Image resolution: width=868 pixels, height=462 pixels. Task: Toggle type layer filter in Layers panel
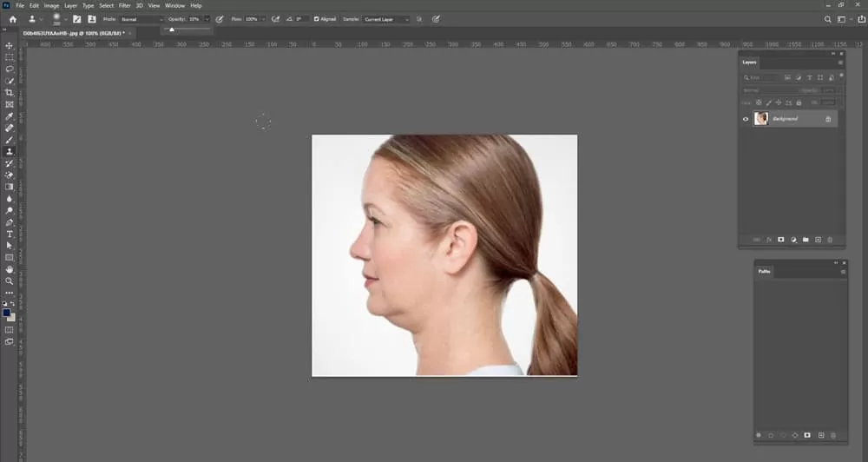(809, 77)
